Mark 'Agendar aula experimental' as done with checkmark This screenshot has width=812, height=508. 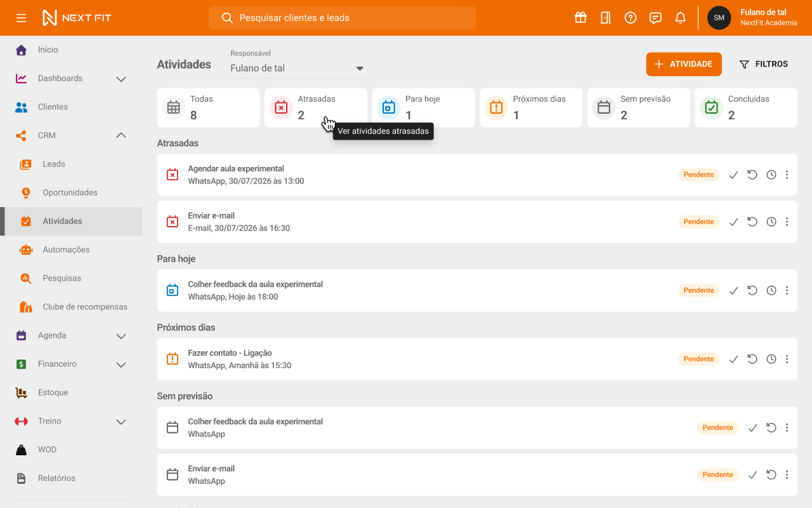pos(733,175)
